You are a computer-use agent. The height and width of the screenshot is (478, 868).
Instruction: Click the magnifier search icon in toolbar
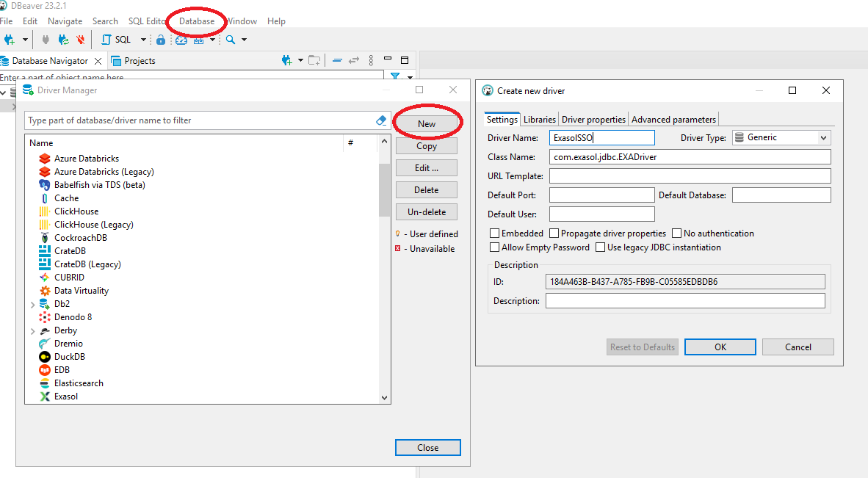tap(231, 40)
